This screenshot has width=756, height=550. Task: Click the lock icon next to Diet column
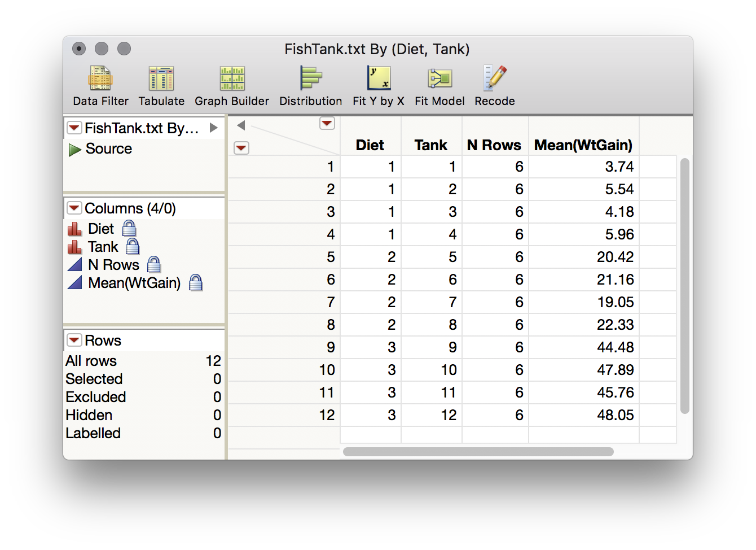129,229
